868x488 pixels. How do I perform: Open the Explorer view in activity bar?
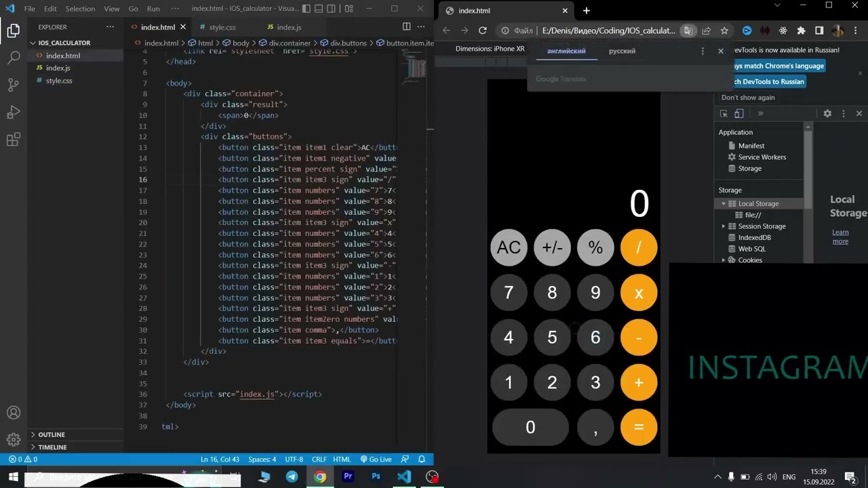[x=13, y=30]
